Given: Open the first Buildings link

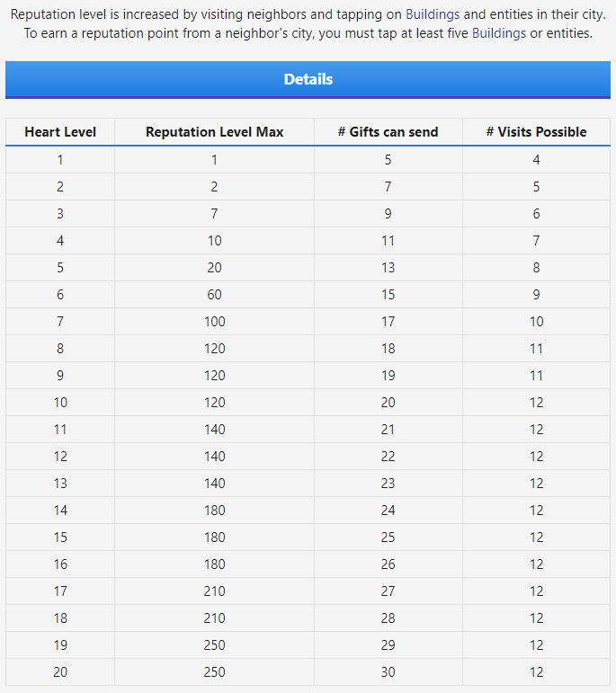Looking at the screenshot, I should [x=433, y=14].
